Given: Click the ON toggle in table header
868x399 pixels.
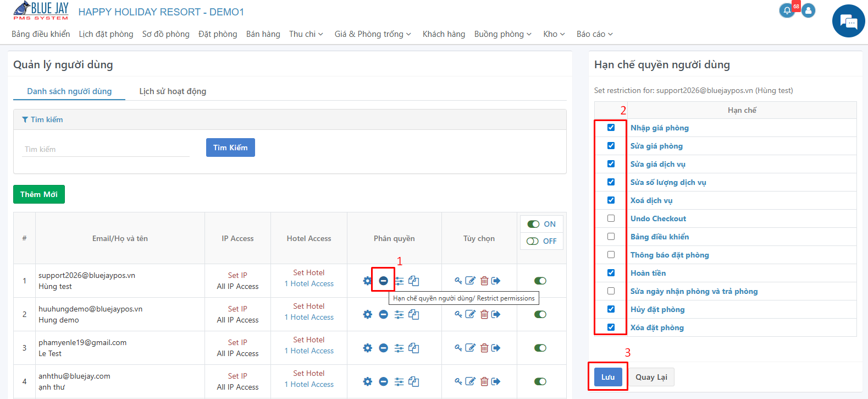Looking at the screenshot, I should (x=541, y=224).
